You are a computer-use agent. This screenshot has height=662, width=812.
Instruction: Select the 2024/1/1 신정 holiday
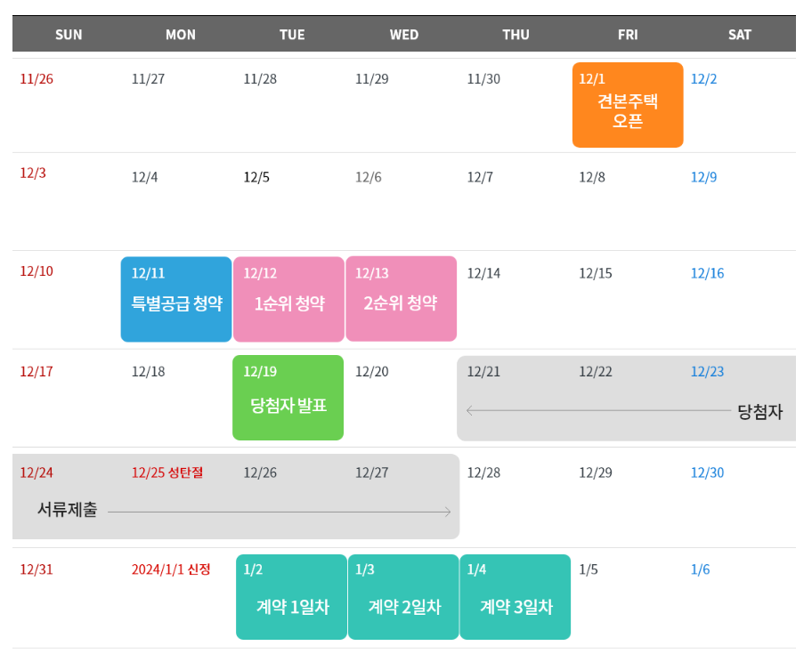171,569
